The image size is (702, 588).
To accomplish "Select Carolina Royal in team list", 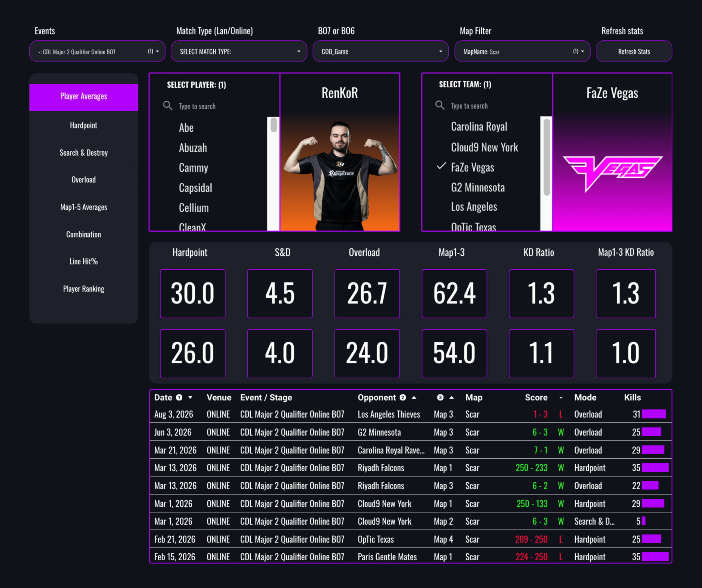I will 479,127.
